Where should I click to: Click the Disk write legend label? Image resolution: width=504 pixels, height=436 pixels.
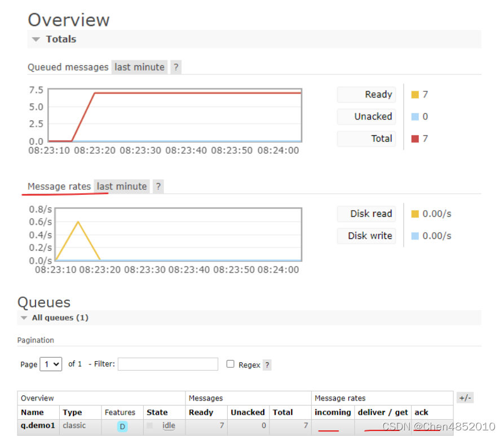point(366,236)
